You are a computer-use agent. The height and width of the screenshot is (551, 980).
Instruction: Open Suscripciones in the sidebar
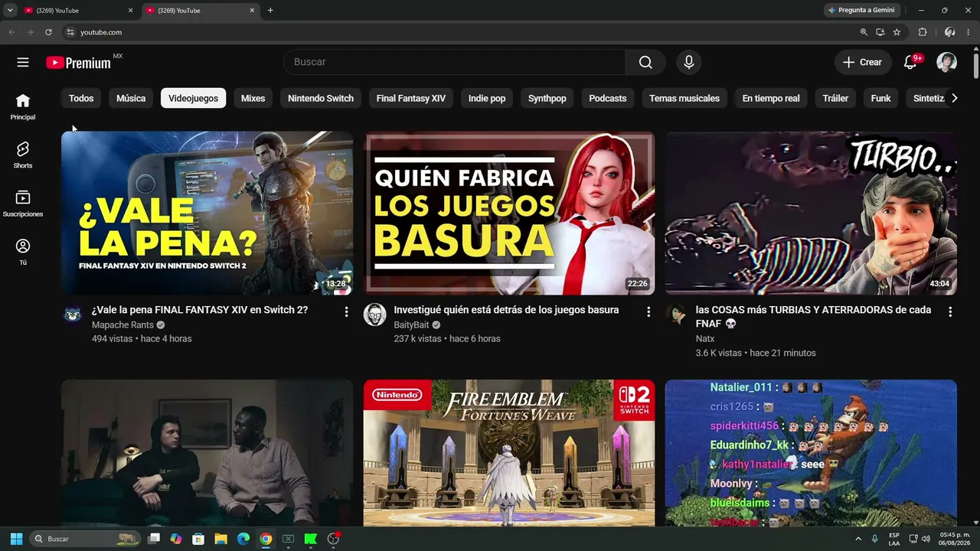[23, 204]
